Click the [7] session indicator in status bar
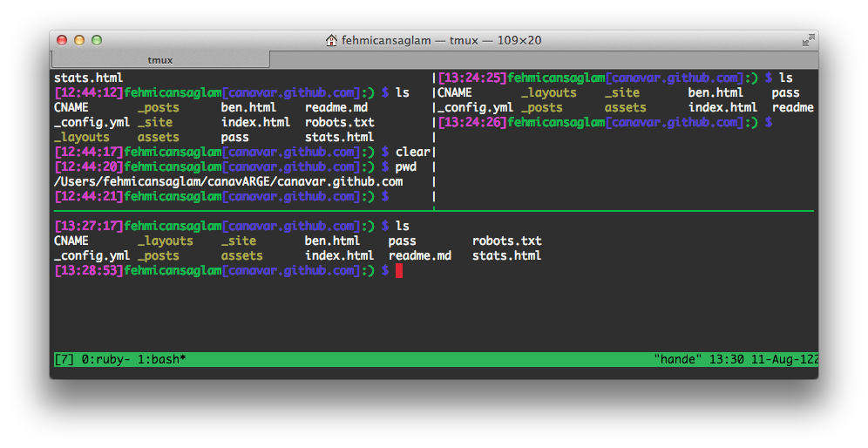This screenshot has height=448, width=868. (64, 359)
